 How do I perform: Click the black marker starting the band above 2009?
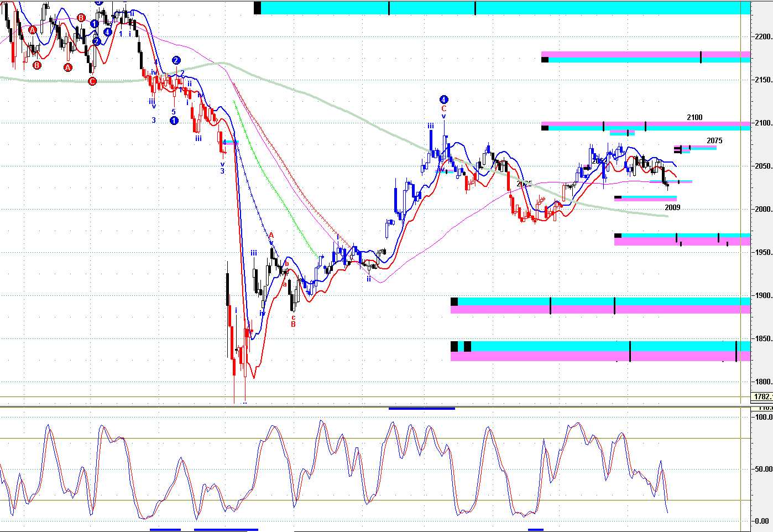pos(618,197)
